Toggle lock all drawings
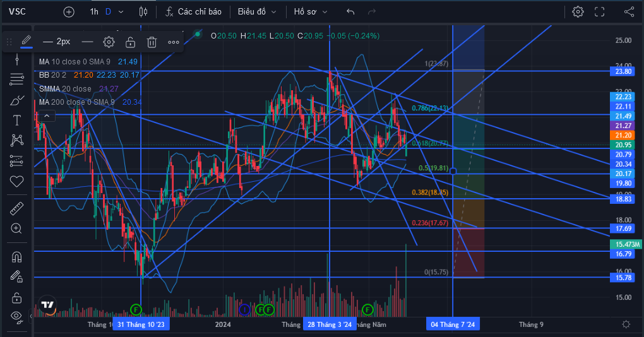Screen dimensions: 644x337 click(x=17, y=297)
